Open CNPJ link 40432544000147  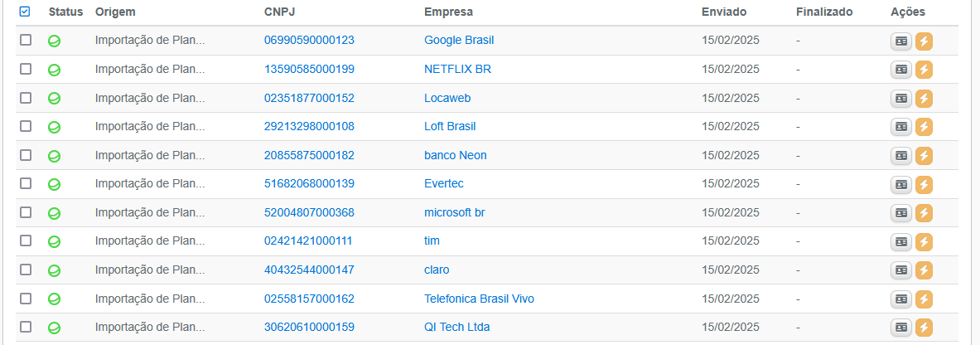coord(309,270)
